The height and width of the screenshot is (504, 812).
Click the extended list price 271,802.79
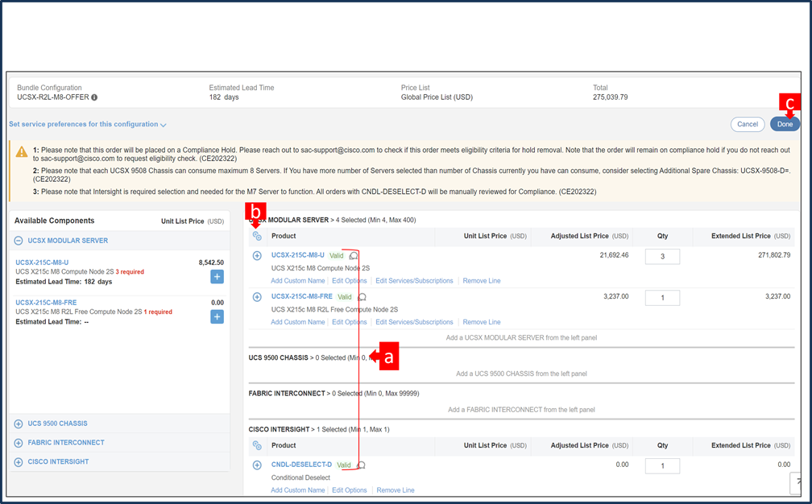point(774,255)
